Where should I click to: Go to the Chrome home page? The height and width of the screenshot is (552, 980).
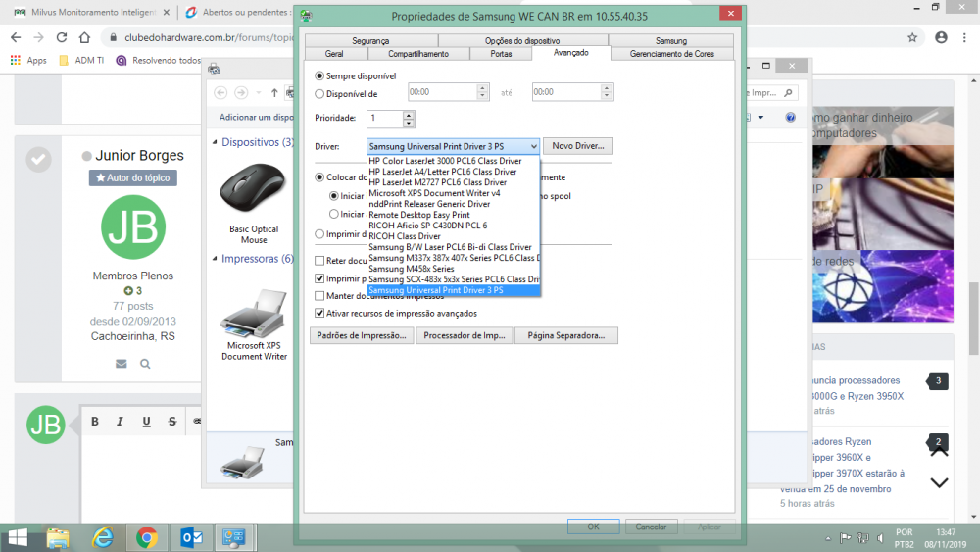click(x=84, y=37)
